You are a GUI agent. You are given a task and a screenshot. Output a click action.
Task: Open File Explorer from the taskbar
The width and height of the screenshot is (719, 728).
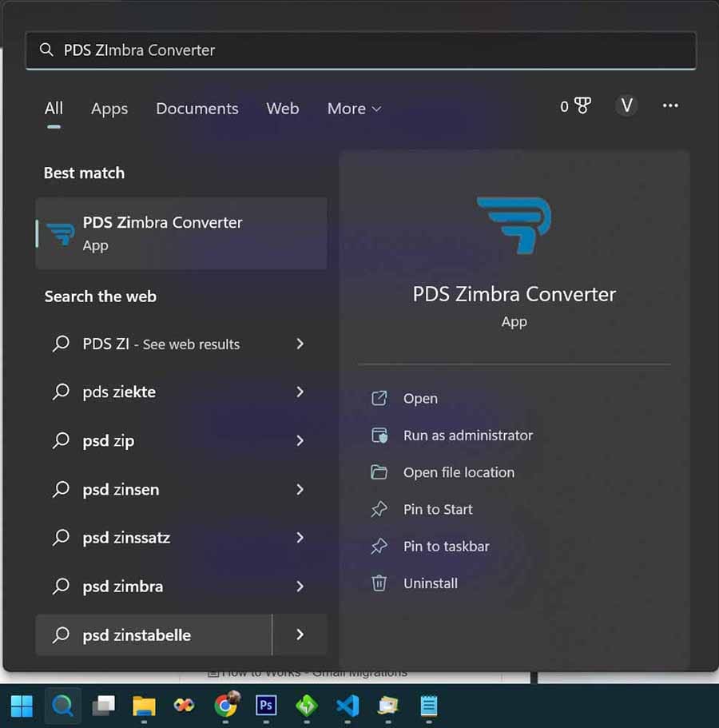click(144, 706)
